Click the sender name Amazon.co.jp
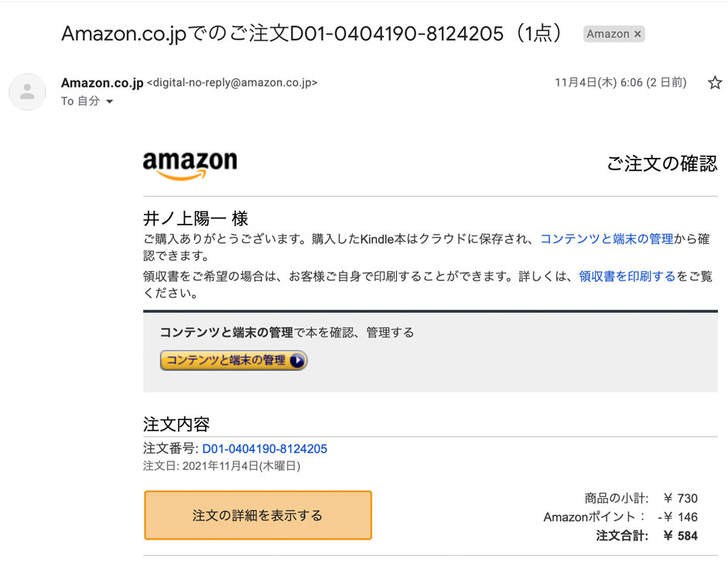This screenshot has height=566, width=728. [102, 83]
